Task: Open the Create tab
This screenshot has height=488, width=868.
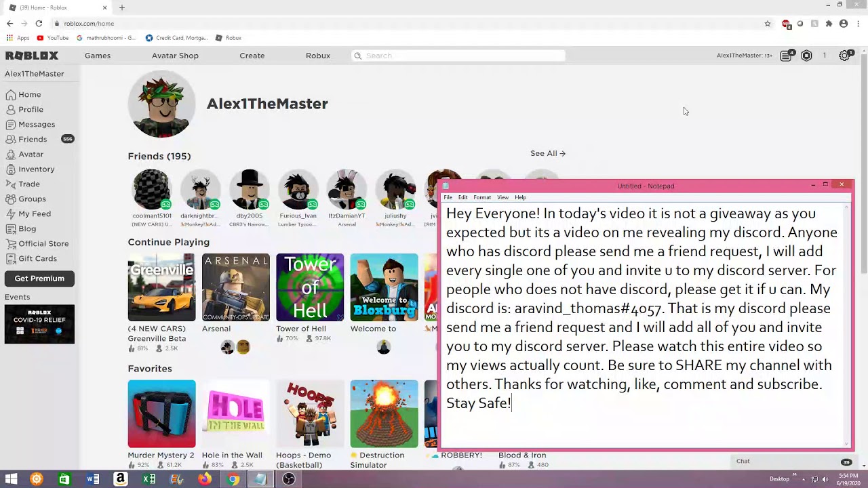Action: pyautogui.click(x=252, y=56)
